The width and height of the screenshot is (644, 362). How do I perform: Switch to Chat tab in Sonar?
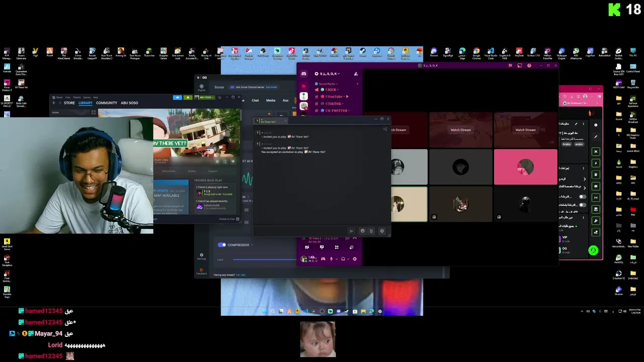[255, 100]
